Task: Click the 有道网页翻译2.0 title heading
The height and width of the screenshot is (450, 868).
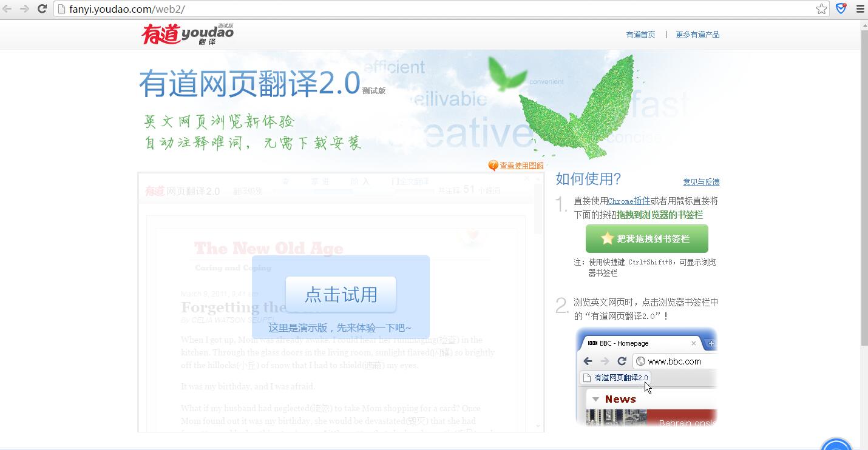Action: 249,84
